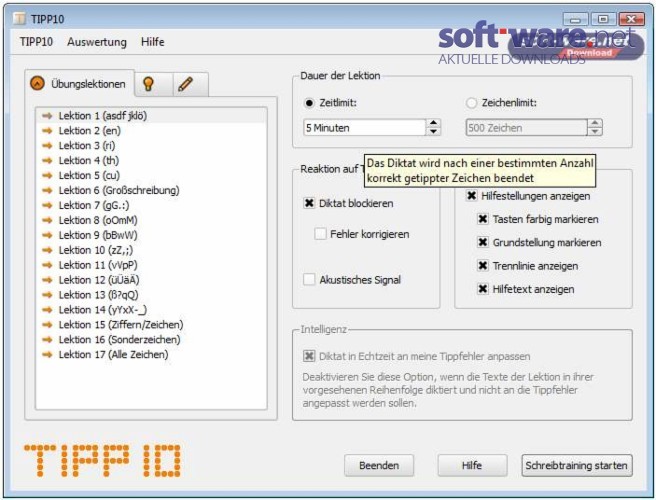Open the lightbulb free lessons tab
Viewport: 656px width, 500px height.
(154, 84)
